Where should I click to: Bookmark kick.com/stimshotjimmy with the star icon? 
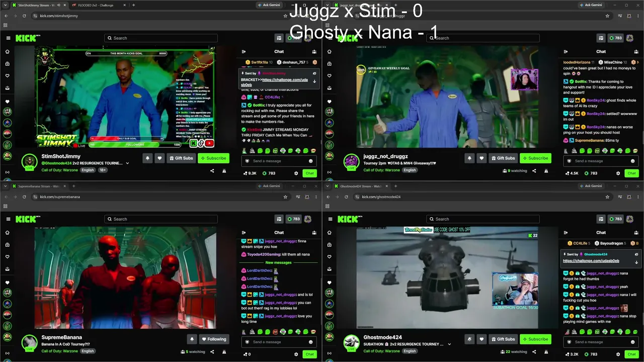(285, 16)
